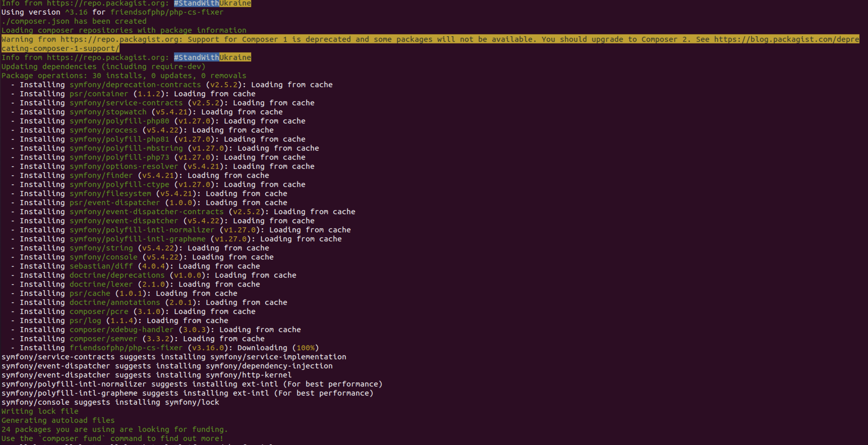Click the 100% download progress value
868x445 pixels.
[306, 348]
